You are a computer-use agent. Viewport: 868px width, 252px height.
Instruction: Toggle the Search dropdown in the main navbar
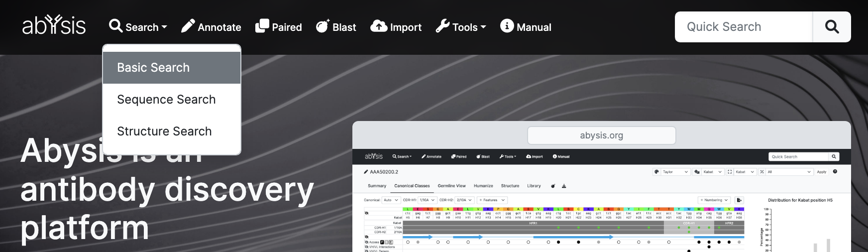(x=138, y=27)
